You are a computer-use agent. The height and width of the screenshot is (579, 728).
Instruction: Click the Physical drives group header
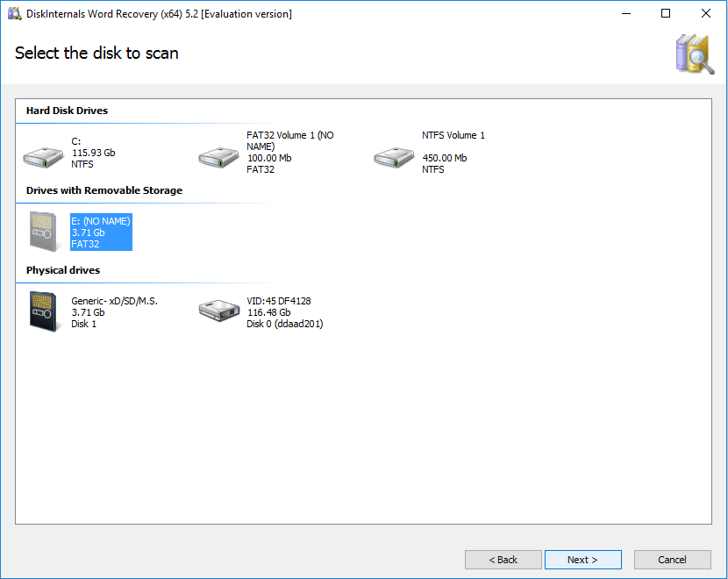pyautogui.click(x=62, y=270)
